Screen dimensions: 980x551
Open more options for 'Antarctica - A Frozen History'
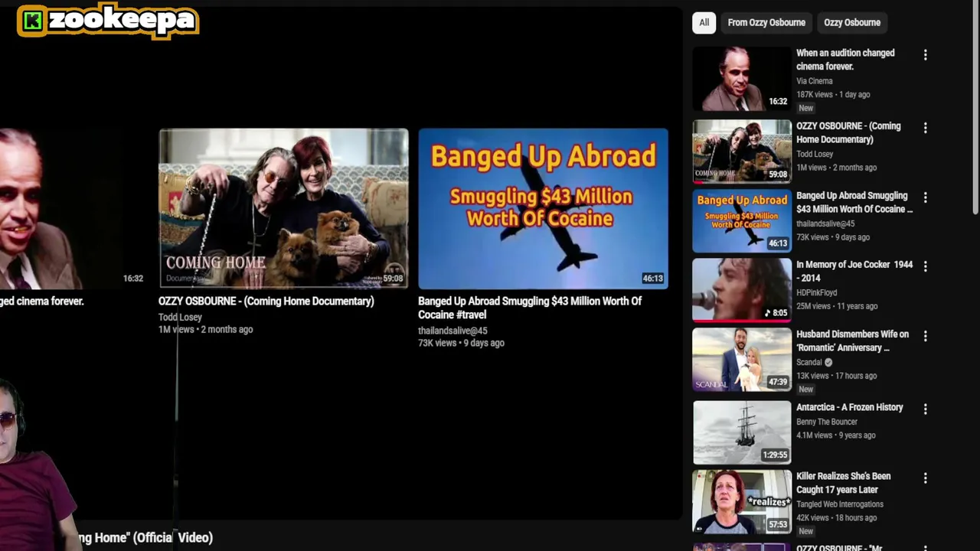925,409
